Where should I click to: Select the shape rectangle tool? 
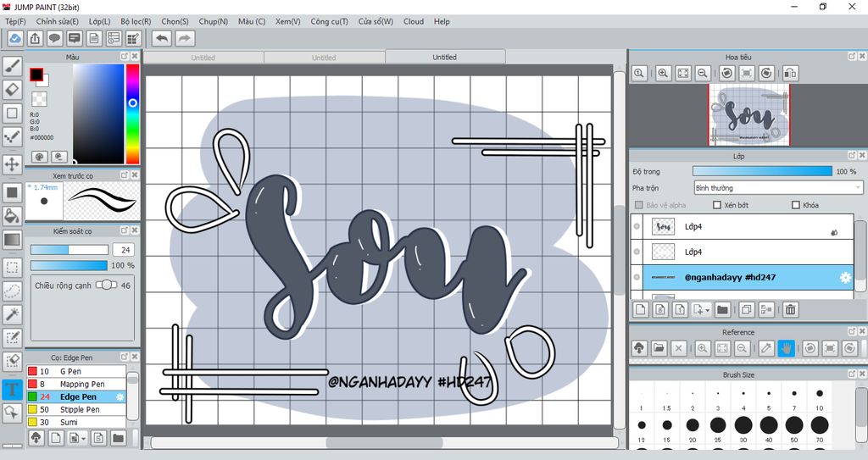click(x=12, y=113)
